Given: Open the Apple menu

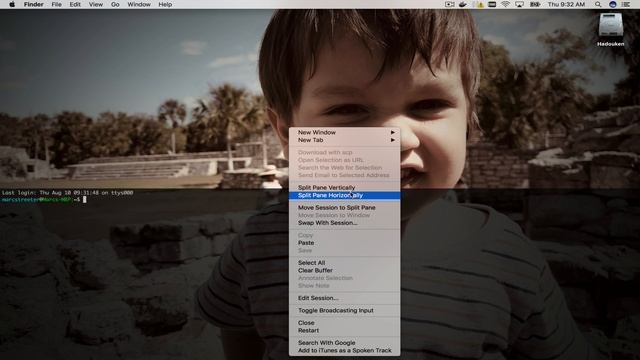Looking at the screenshot, I should tap(12, 4).
